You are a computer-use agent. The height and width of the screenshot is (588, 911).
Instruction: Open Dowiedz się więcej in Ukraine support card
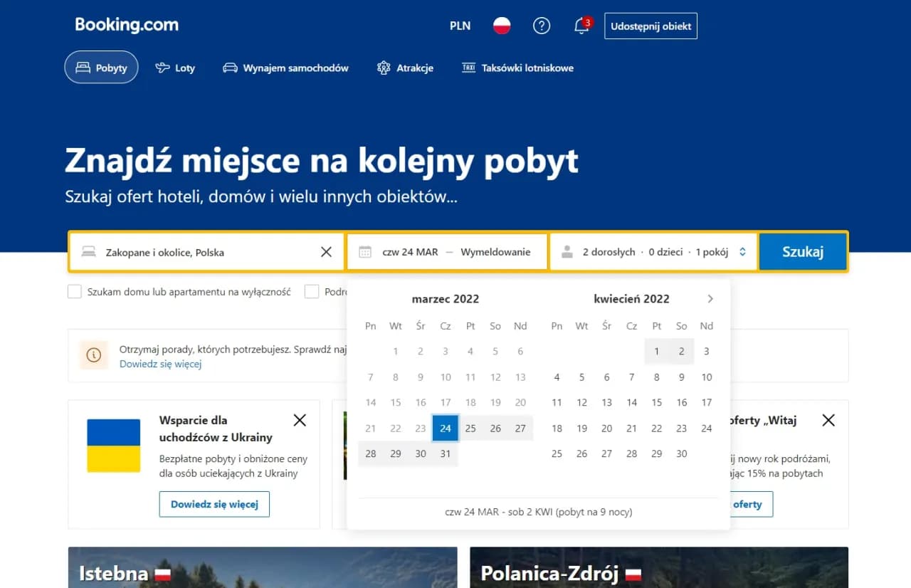tap(214, 504)
